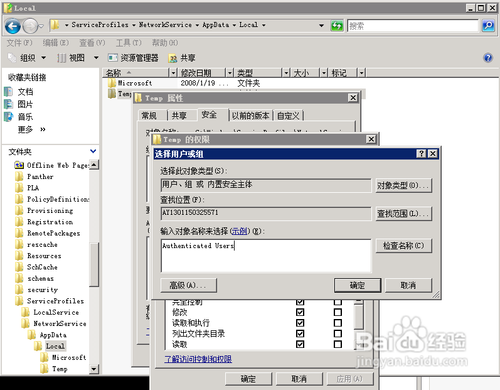Open 大小 column filter dropdown
This screenshot has width=500, height=390.
click(x=323, y=72)
